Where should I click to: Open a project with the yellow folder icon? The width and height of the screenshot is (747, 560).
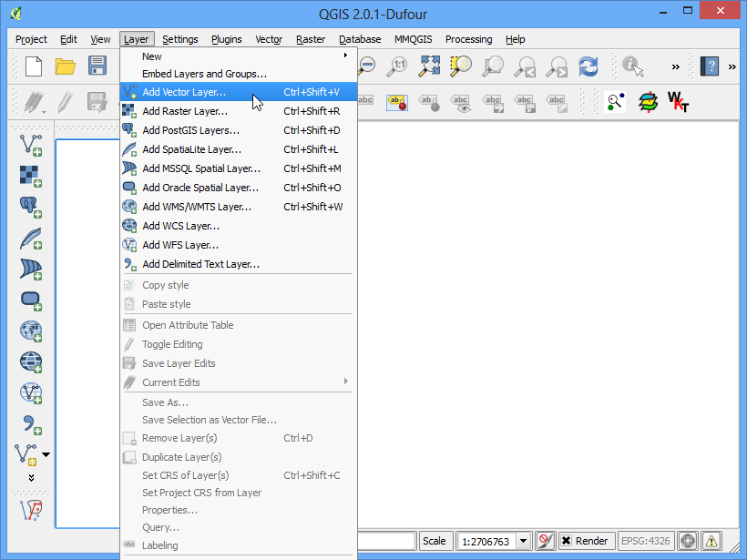tap(66, 66)
